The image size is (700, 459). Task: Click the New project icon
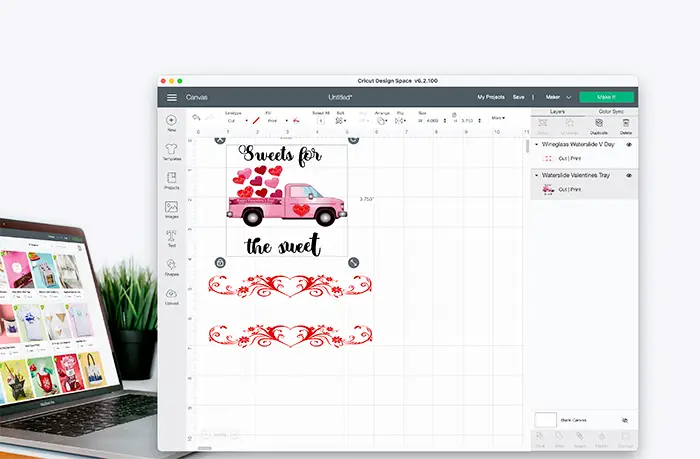[171, 120]
